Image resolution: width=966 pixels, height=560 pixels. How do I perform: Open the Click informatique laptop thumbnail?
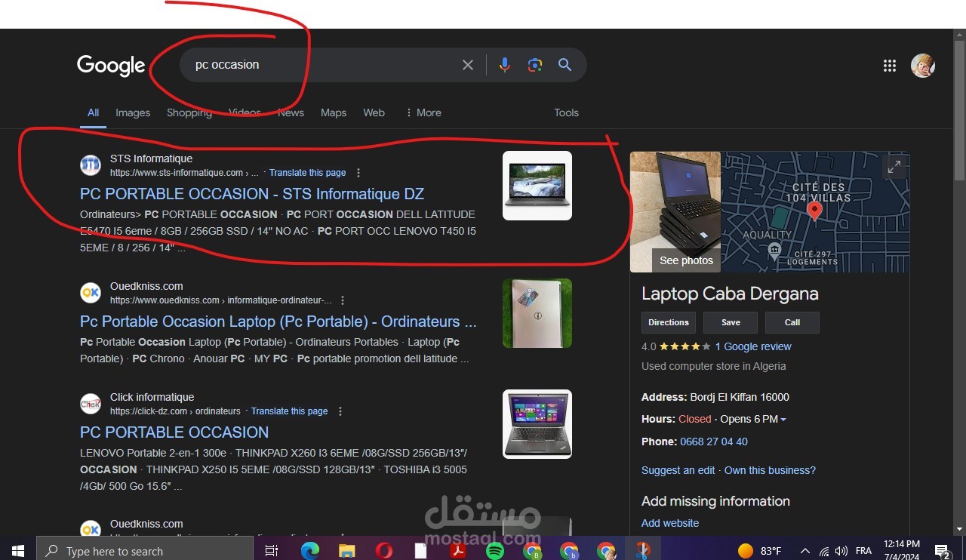pyautogui.click(x=537, y=424)
